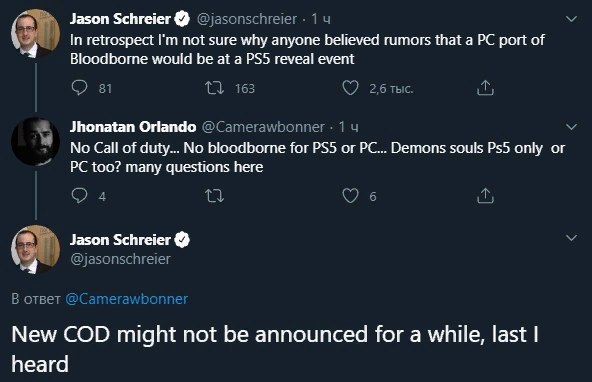Open Jason Schreier's avatar on the reply tweet

(35, 250)
